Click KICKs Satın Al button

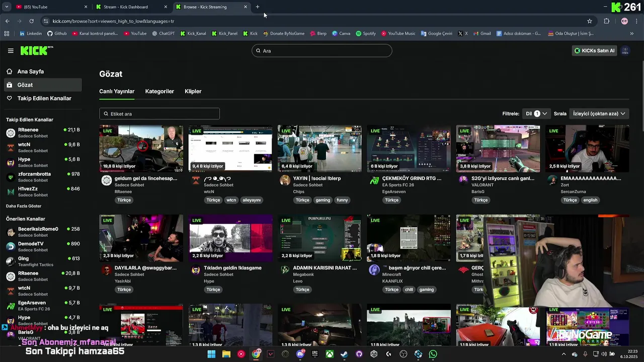[594, 50]
